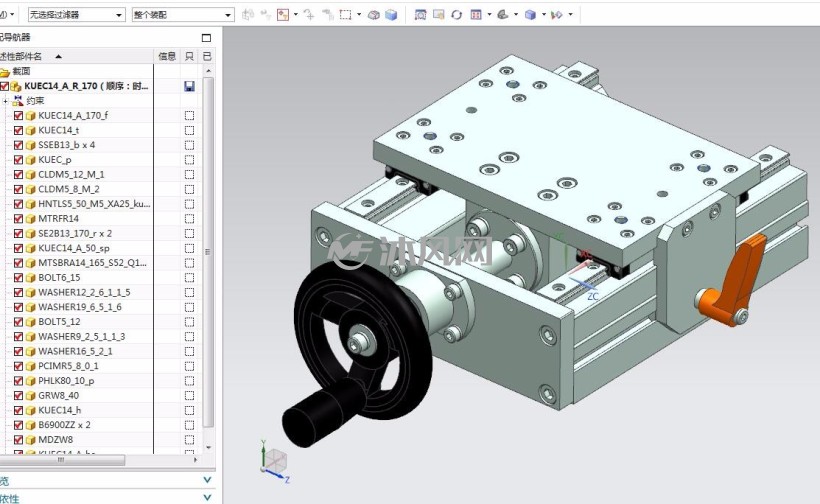Expand the 相依性 panel chevron
Viewport: 820px width, 504px height.
[x=207, y=497]
